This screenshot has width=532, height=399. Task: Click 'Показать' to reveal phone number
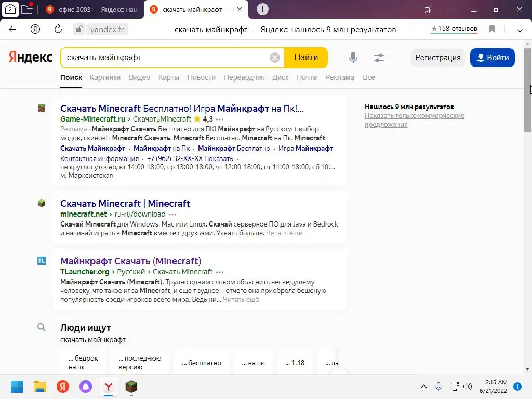219,159
